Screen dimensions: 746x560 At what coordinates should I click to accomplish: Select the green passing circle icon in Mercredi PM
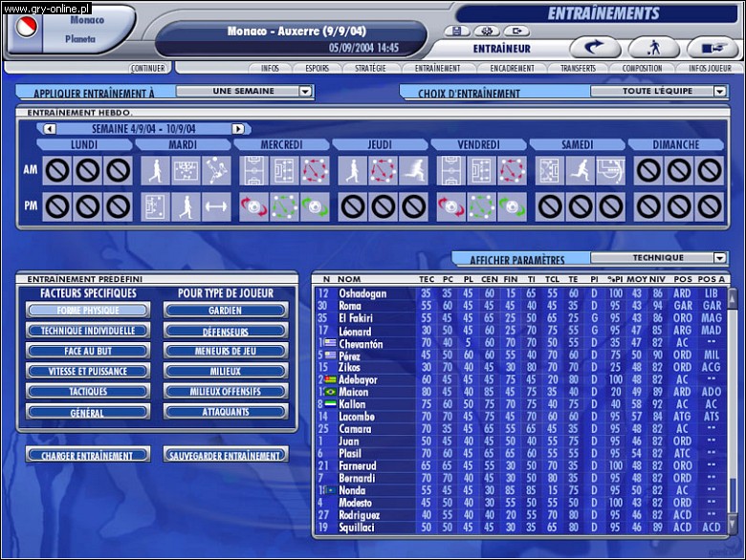coord(284,206)
